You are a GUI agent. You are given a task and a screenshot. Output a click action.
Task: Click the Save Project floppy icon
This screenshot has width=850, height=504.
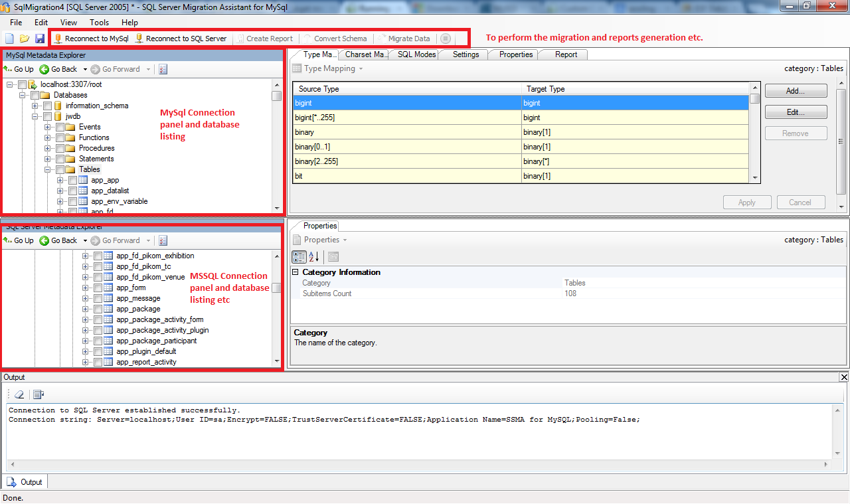point(40,39)
